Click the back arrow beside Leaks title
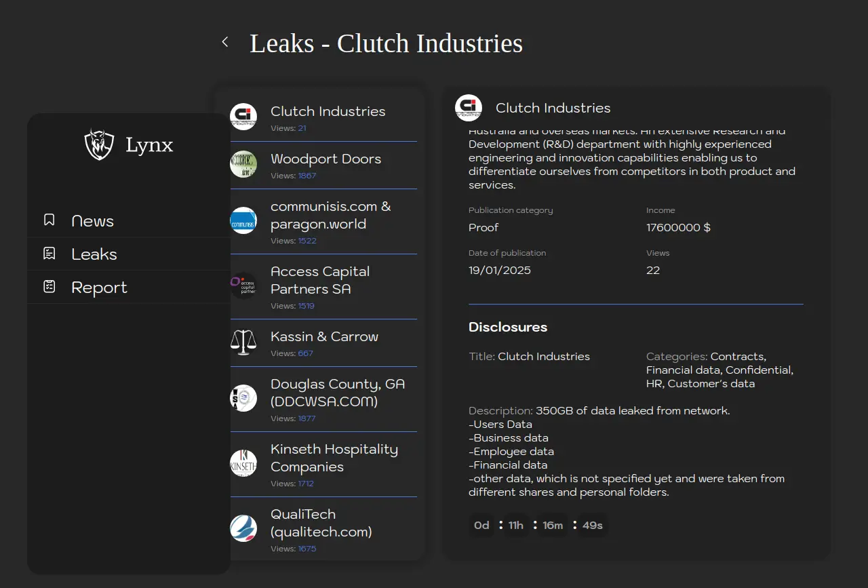 pyautogui.click(x=225, y=43)
